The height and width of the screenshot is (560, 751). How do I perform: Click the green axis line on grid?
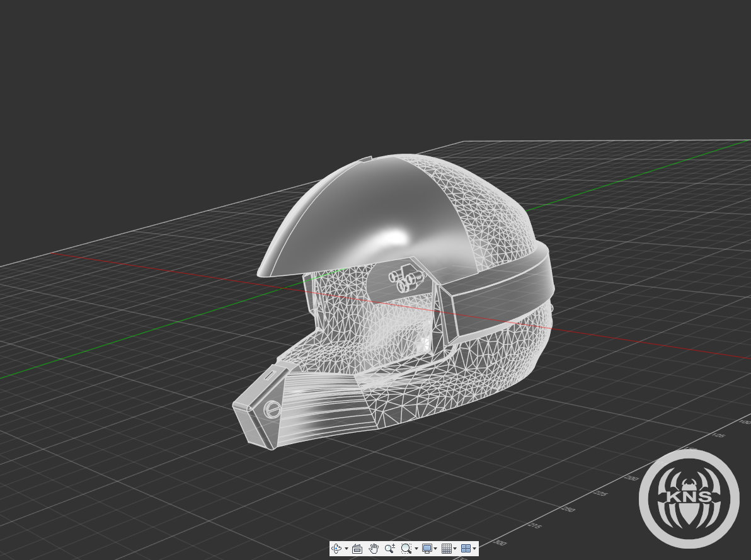158,328
